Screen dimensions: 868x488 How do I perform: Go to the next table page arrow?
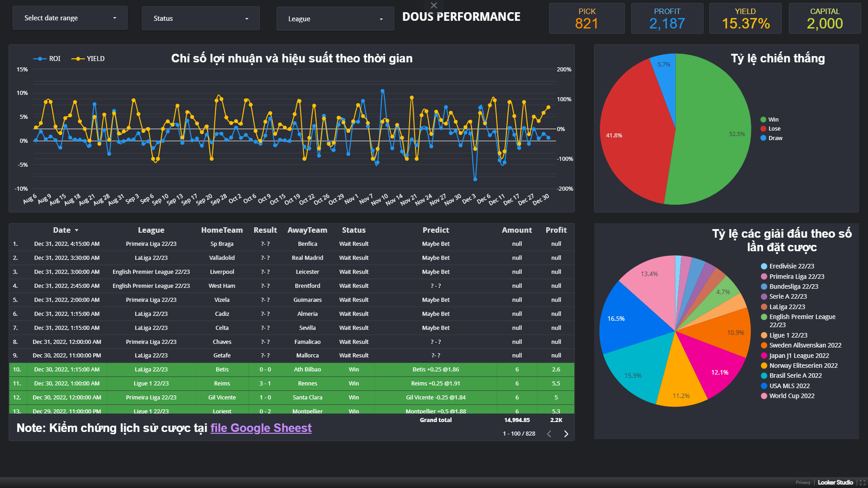pyautogui.click(x=566, y=434)
